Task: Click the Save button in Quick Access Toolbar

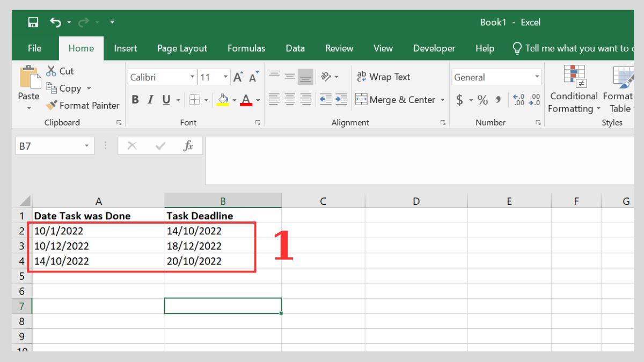Action: (x=32, y=21)
